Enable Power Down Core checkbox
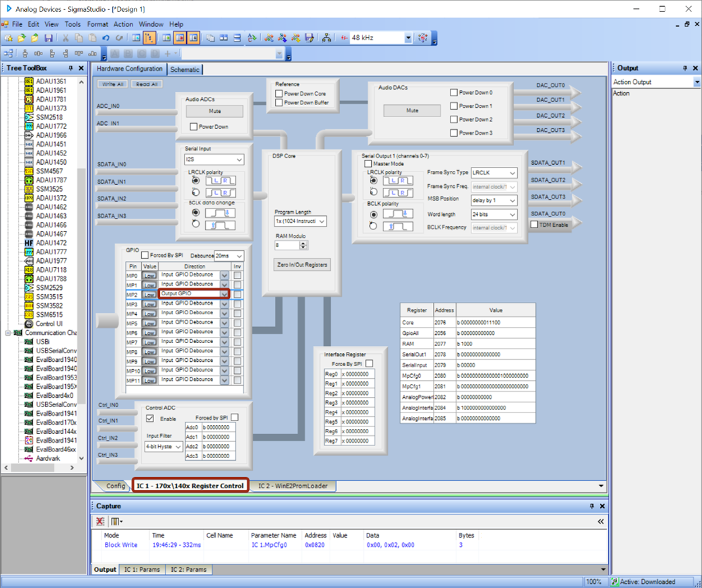The height and width of the screenshot is (588, 702). tap(279, 94)
